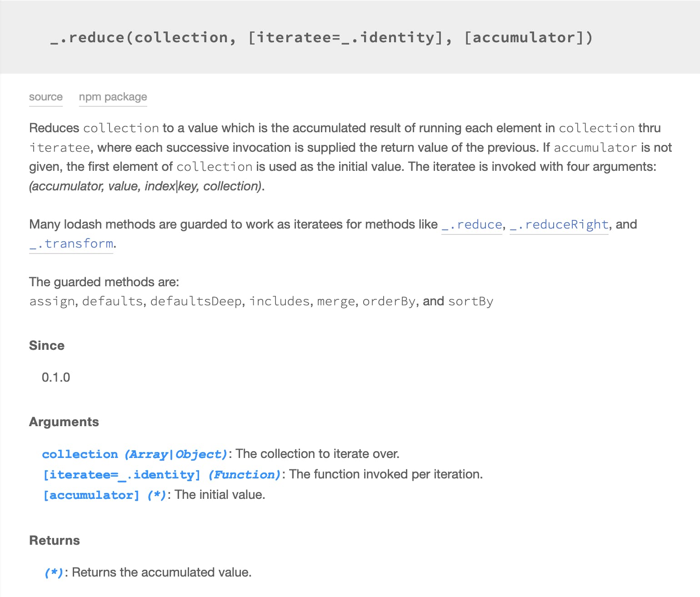Click the [accumulator] argument name
700x597 pixels.
coord(91,495)
